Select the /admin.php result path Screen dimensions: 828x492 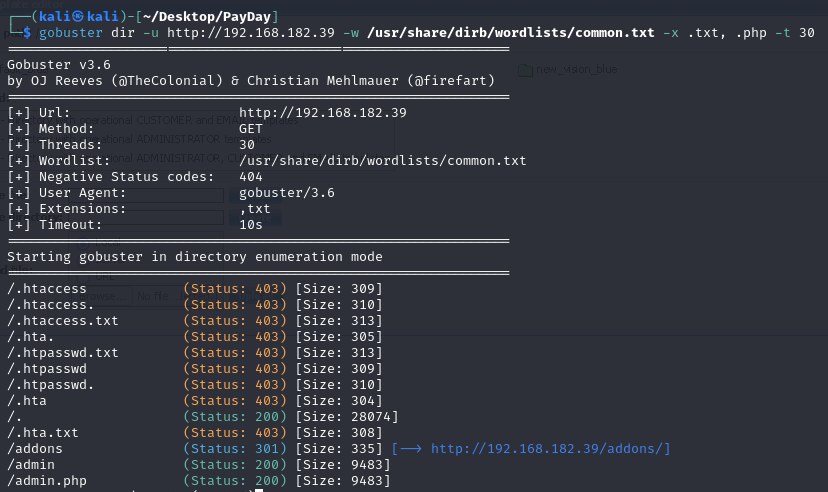pyautogui.click(x=46, y=481)
